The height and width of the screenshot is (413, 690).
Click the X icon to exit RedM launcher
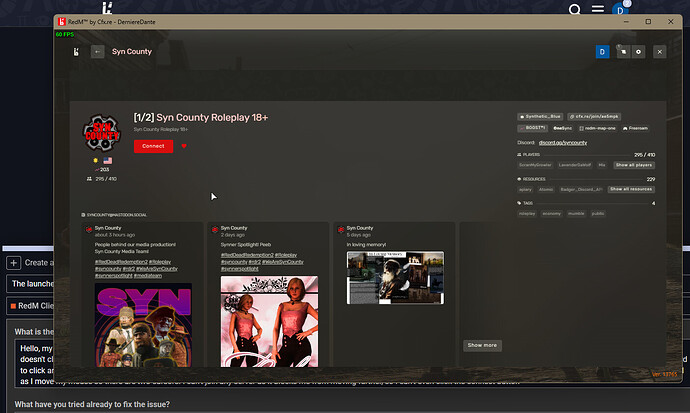[659, 52]
